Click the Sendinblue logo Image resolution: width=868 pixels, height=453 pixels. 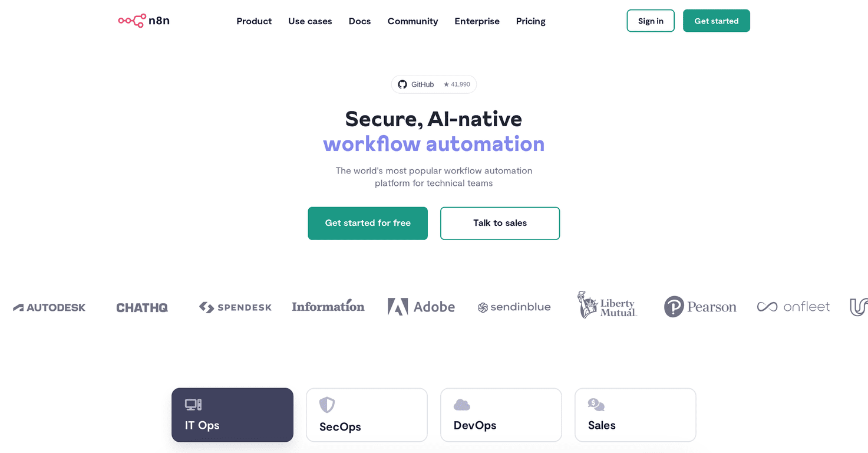tap(514, 307)
